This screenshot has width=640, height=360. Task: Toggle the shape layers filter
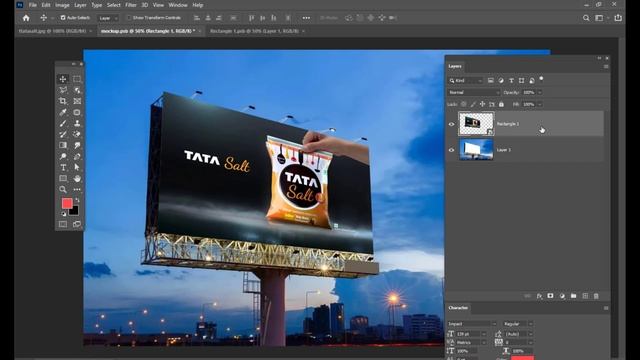[521, 80]
